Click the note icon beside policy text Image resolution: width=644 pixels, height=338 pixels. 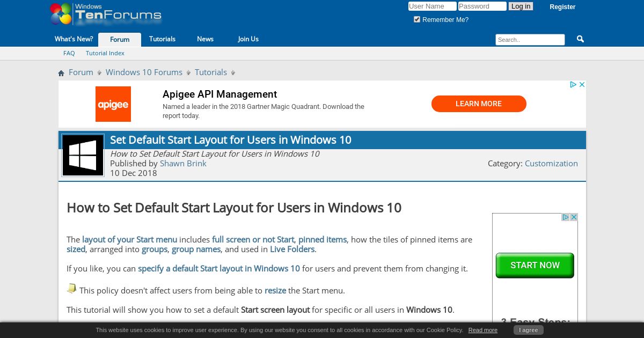pos(71,289)
